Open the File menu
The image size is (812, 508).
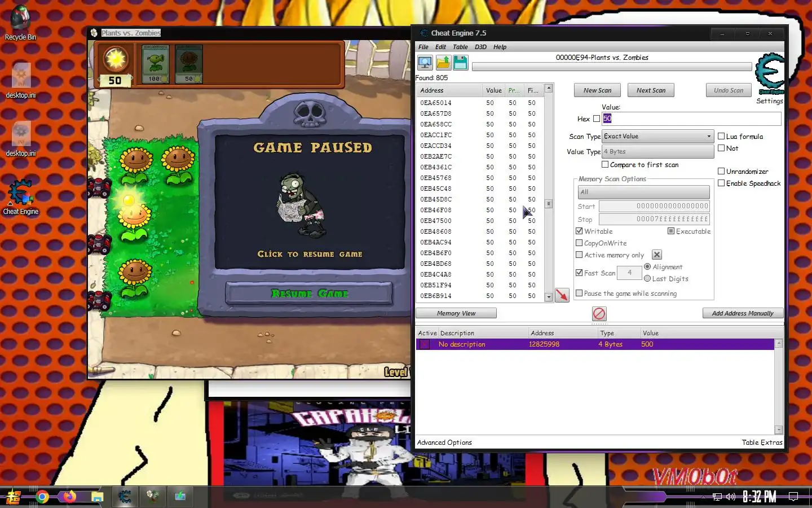pos(423,47)
